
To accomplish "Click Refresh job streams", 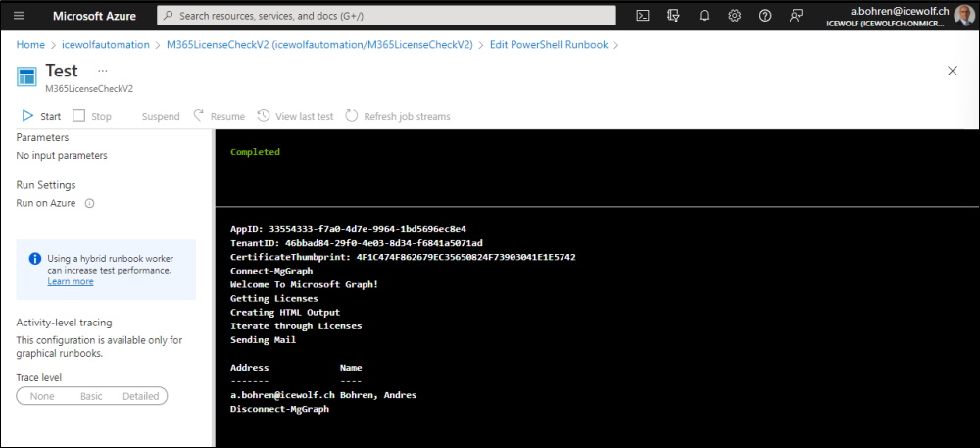I will pos(398,116).
